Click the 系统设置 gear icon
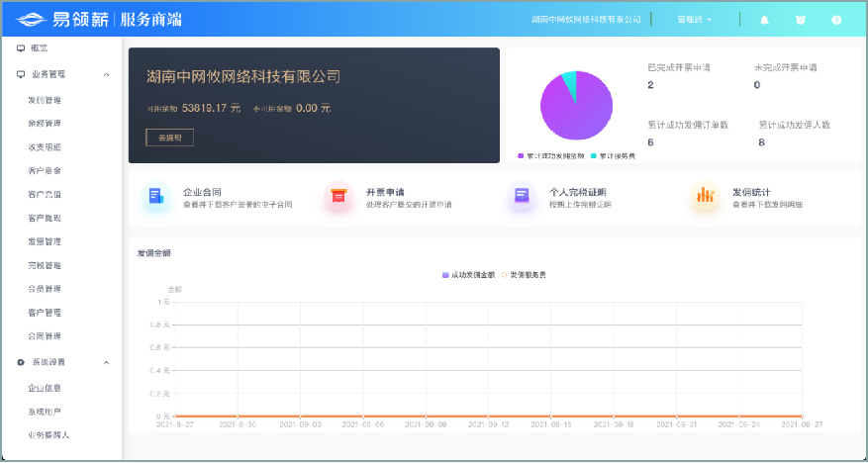Image resolution: width=868 pixels, height=463 pixels. [21, 362]
